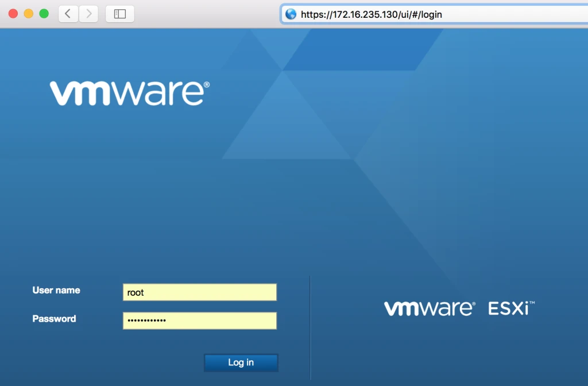Viewport: 588px width, 386px height.
Task: Select the URL https://172.16.235.130/ui/#/login in address bar
Action: pos(372,14)
